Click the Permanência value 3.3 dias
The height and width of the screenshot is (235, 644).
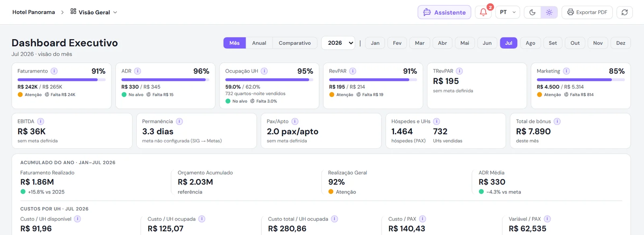tap(158, 131)
